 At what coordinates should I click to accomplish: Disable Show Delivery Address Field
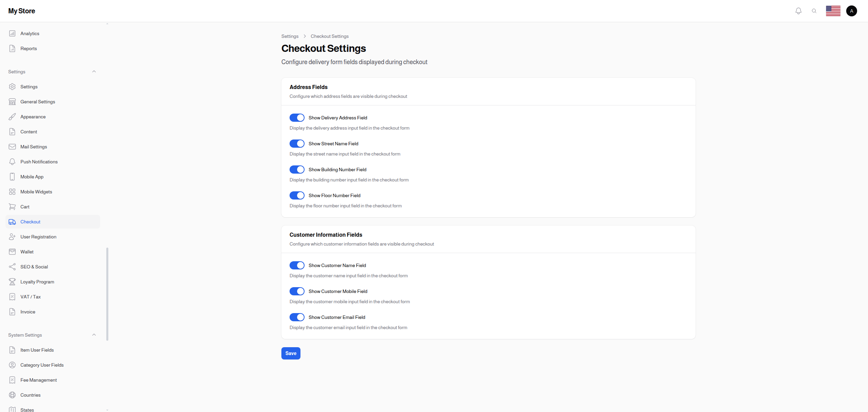297,117
